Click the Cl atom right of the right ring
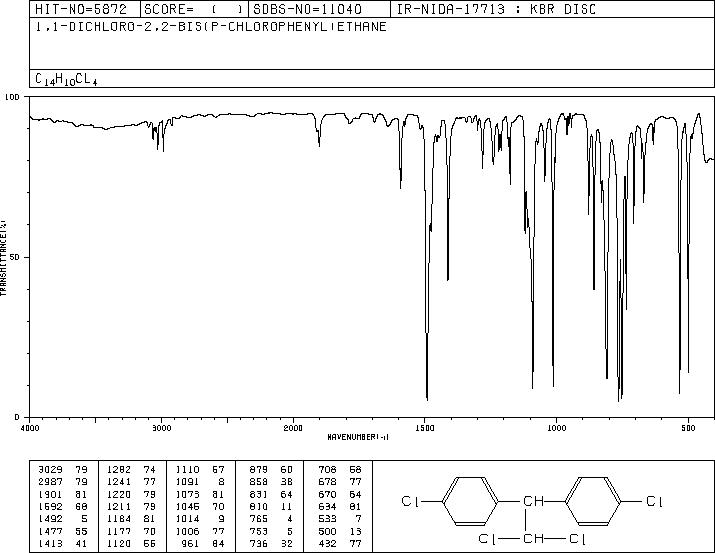 pos(654,501)
